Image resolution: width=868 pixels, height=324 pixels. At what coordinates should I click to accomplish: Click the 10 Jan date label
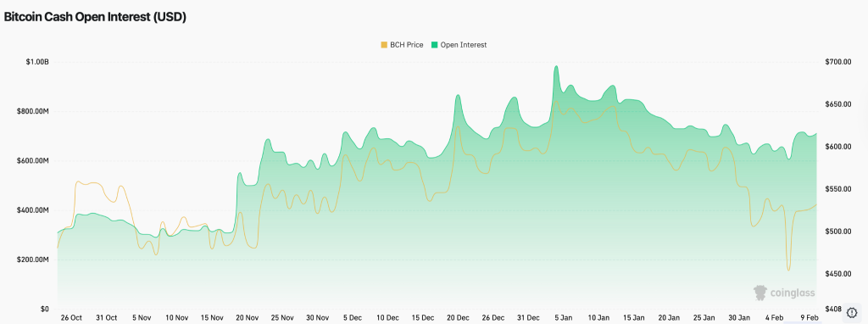coord(598,318)
